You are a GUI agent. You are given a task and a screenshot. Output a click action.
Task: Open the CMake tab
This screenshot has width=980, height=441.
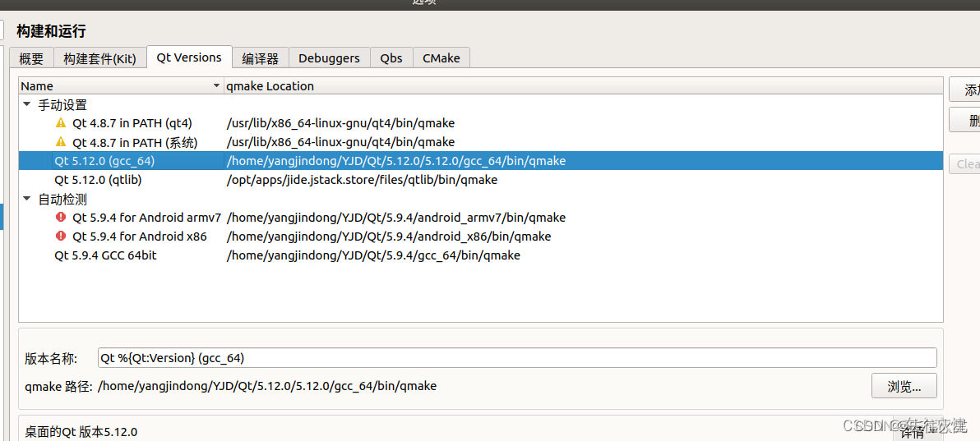[441, 58]
